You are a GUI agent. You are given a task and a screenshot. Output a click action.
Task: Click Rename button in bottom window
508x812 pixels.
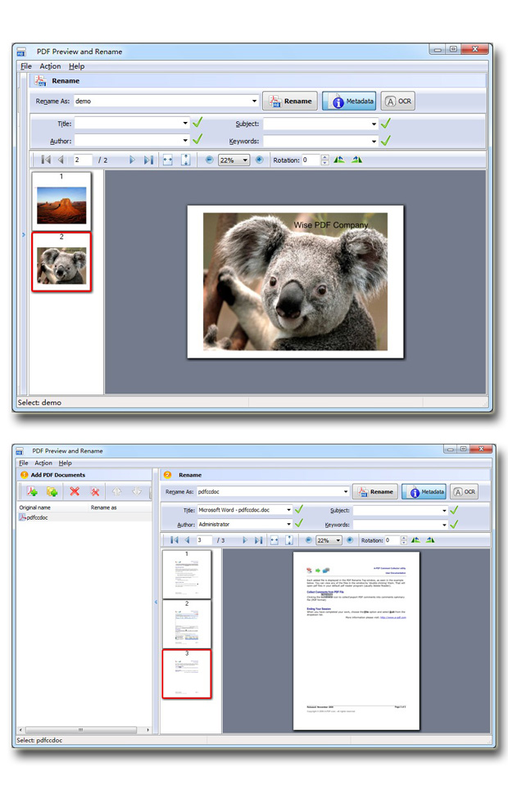376,491
